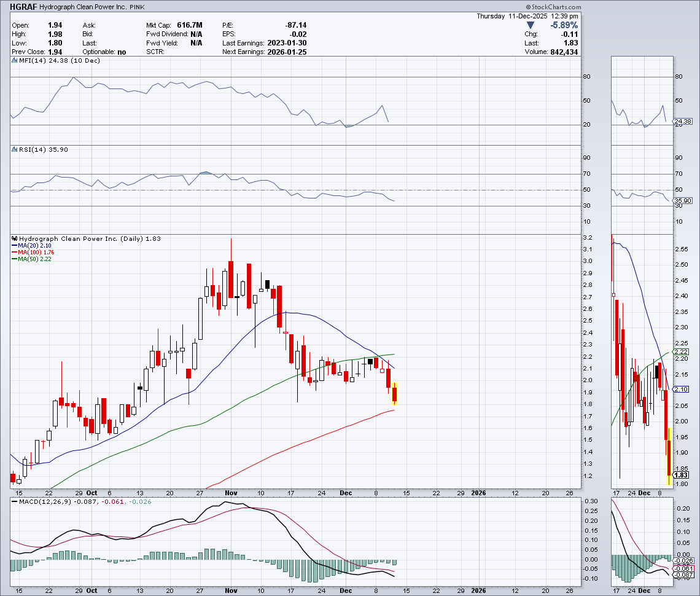Viewport: 700px width, 596px height.
Task: Click the HGRAF ticker symbol
Action: click(x=24, y=7)
